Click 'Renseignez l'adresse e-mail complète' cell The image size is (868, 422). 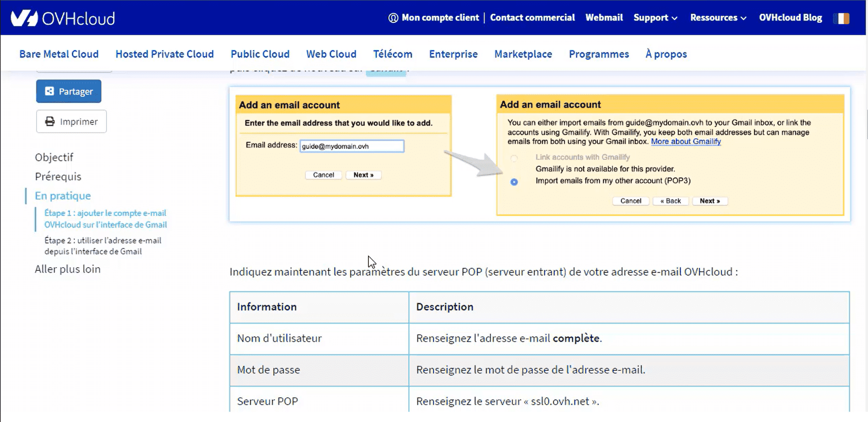[x=629, y=338]
